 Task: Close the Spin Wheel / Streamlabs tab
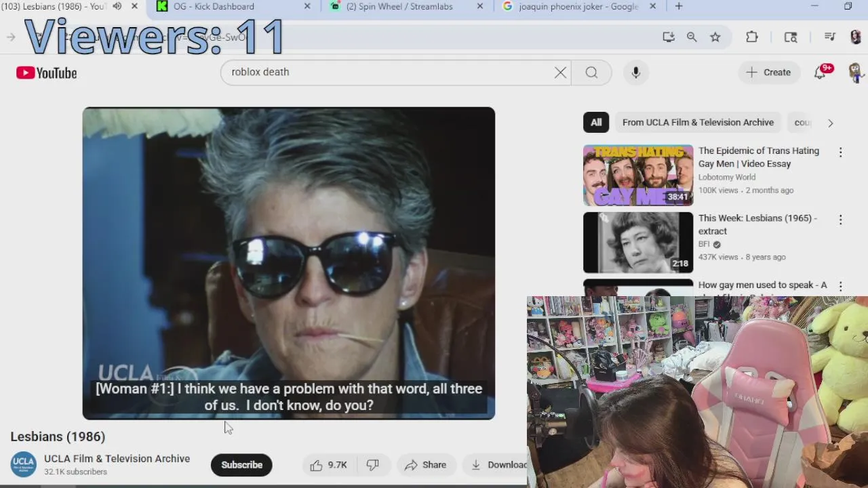[x=480, y=7]
